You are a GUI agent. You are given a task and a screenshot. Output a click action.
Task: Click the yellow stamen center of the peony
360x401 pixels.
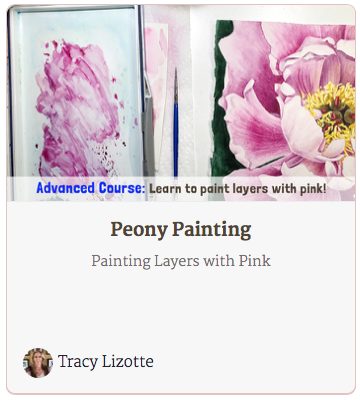331,113
